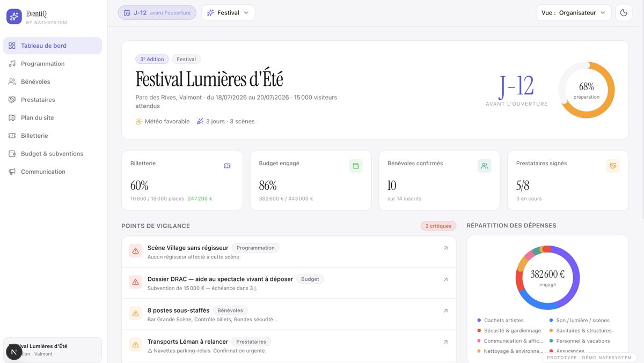Click the people icon on Bénévoles confirmés card
This screenshot has height=363, width=644.
[x=485, y=166]
